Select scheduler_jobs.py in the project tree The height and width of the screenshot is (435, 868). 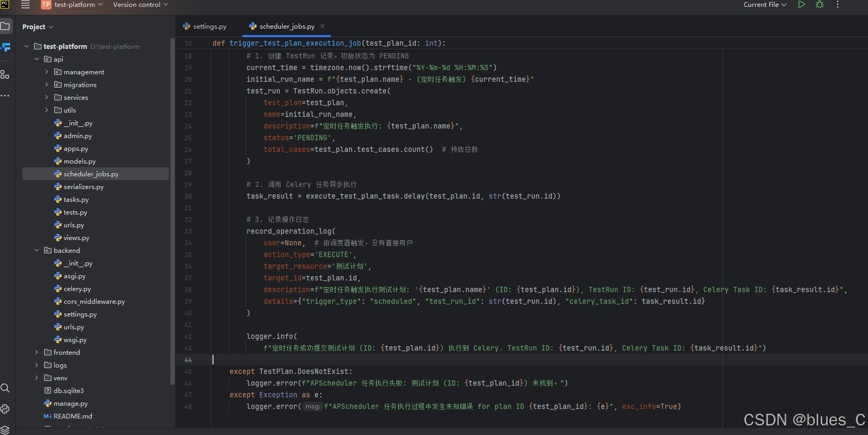[96, 174]
